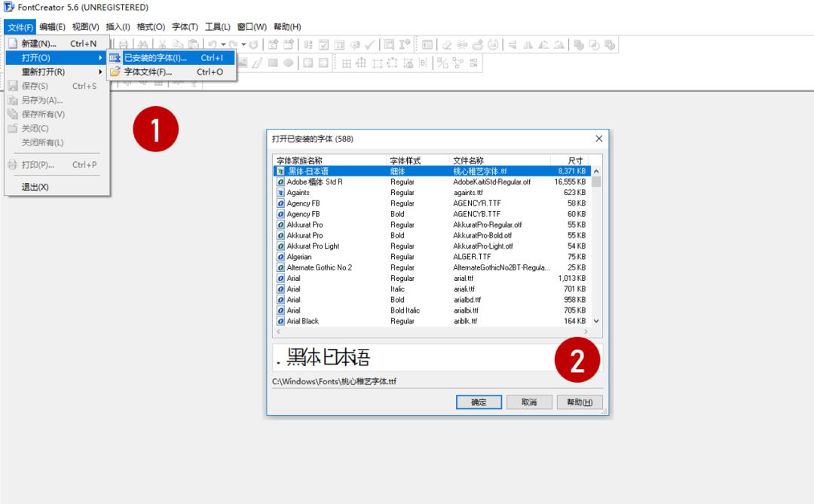Image resolution: width=814 pixels, height=504 pixels.
Task: Click the folder icon beside 字体文件(F)
Action: point(115,72)
